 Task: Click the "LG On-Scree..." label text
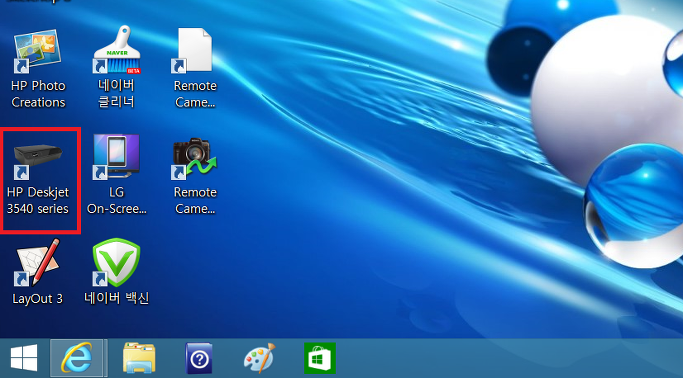tap(117, 200)
